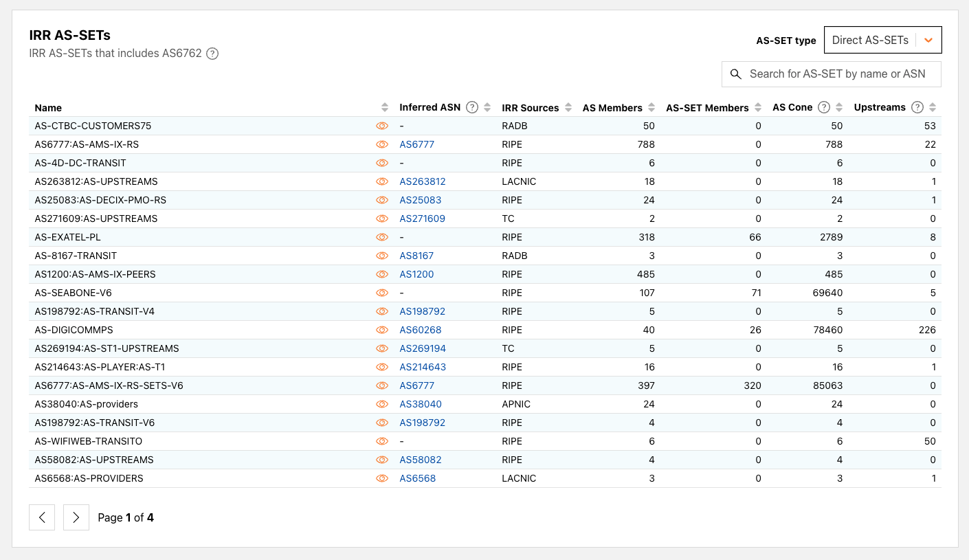
Task: Click the AS Cone help icon
Action: 824,107
